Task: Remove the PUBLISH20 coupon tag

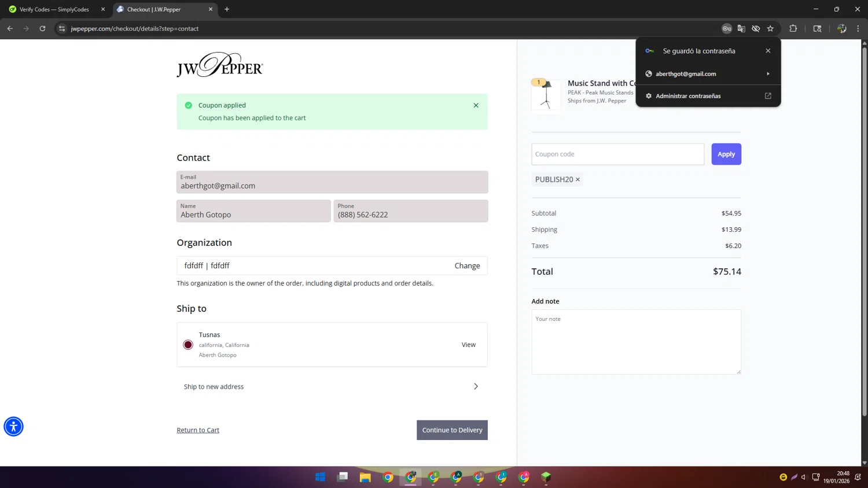Action: click(578, 179)
